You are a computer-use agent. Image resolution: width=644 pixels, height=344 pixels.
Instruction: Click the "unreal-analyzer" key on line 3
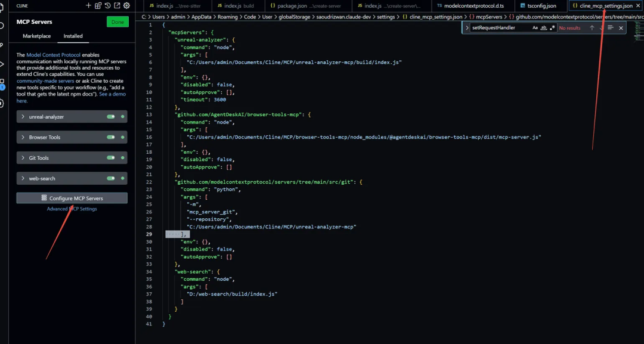tap(200, 40)
